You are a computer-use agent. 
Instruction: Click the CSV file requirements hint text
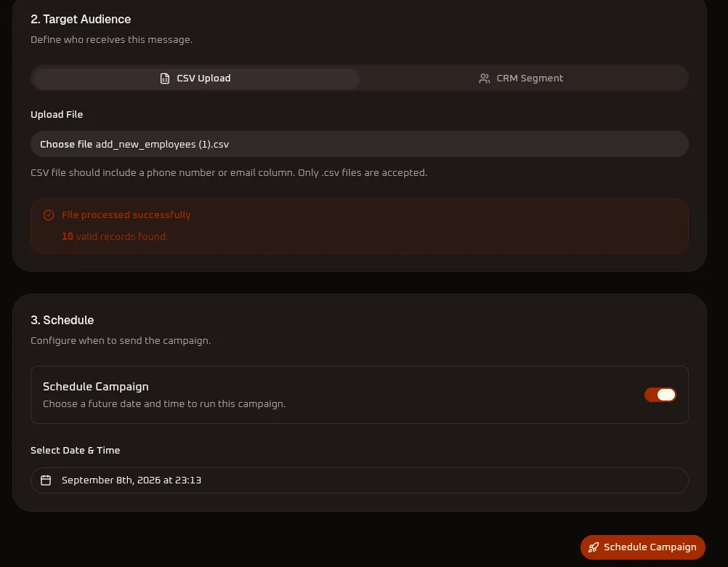pyautogui.click(x=229, y=173)
